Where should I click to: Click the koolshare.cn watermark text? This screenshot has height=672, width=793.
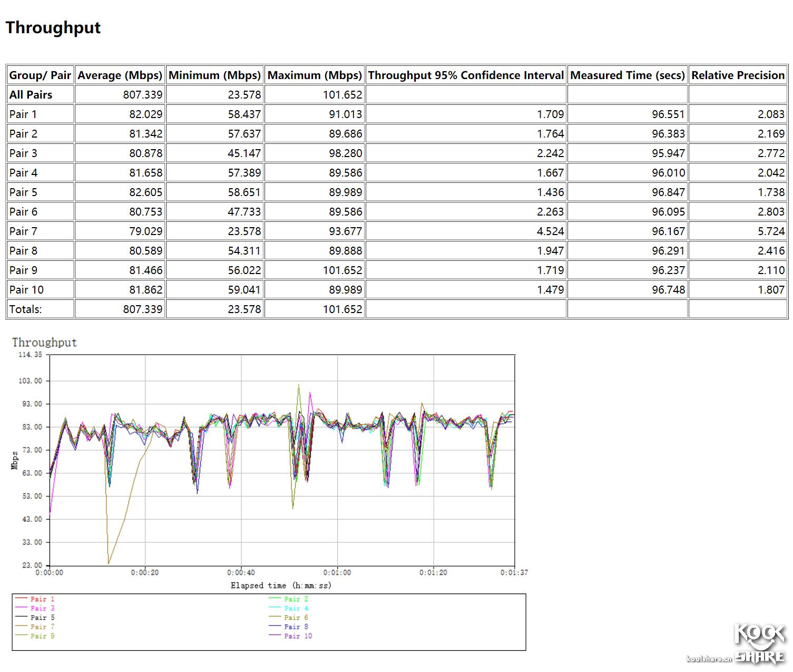pyautogui.click(x=709, y=659)
